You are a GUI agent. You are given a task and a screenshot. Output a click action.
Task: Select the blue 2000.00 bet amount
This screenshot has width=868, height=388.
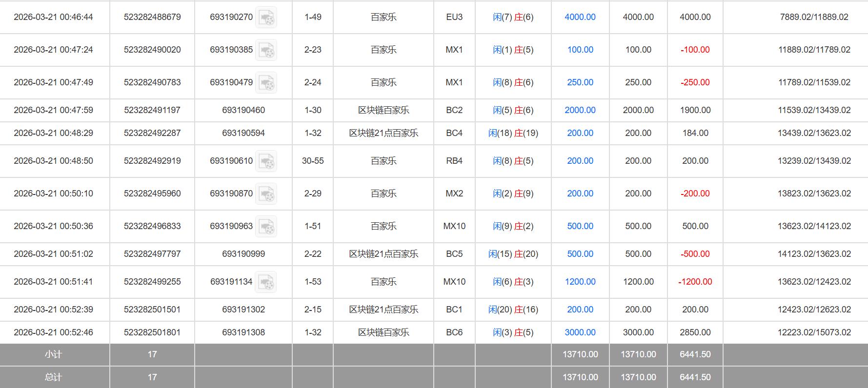[580, 110]
